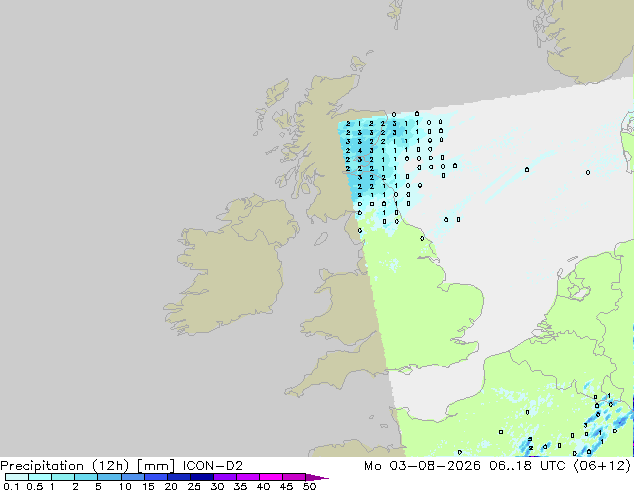Click the legend swatch between 0.1 and 0.5
The width and height of the screenshot is (634, 490).
(x=17, y=477)
